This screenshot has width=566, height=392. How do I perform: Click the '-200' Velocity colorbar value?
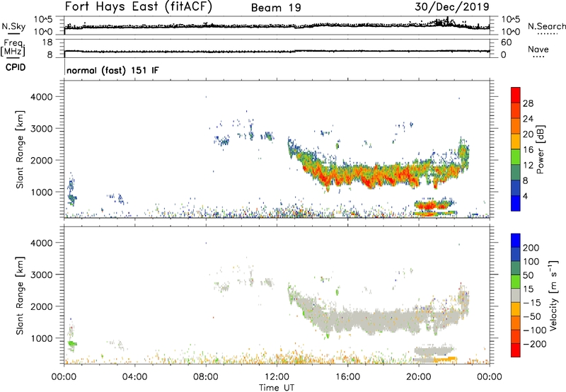pyautogui.click(x=534, y=344)
